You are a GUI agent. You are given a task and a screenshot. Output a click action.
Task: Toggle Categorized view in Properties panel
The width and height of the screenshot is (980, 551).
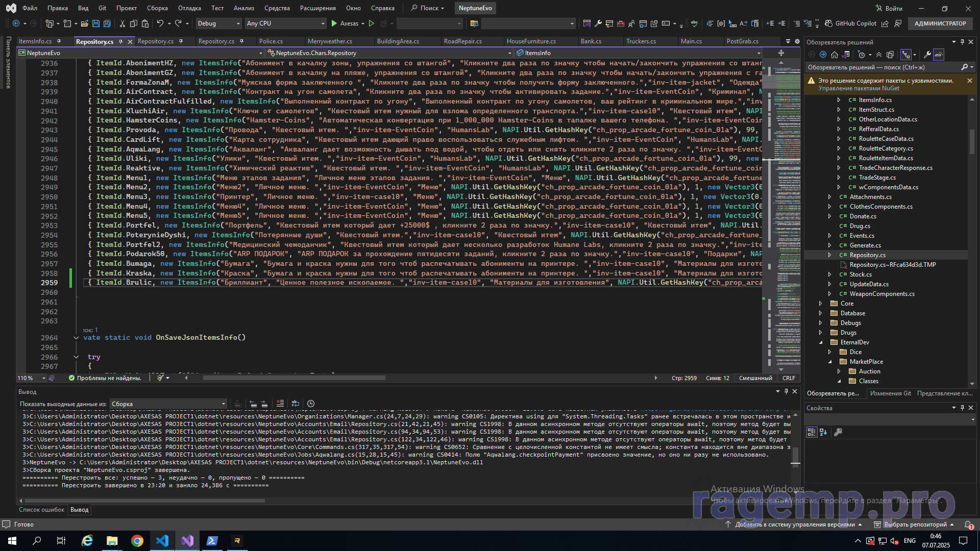tap(812, 432)
